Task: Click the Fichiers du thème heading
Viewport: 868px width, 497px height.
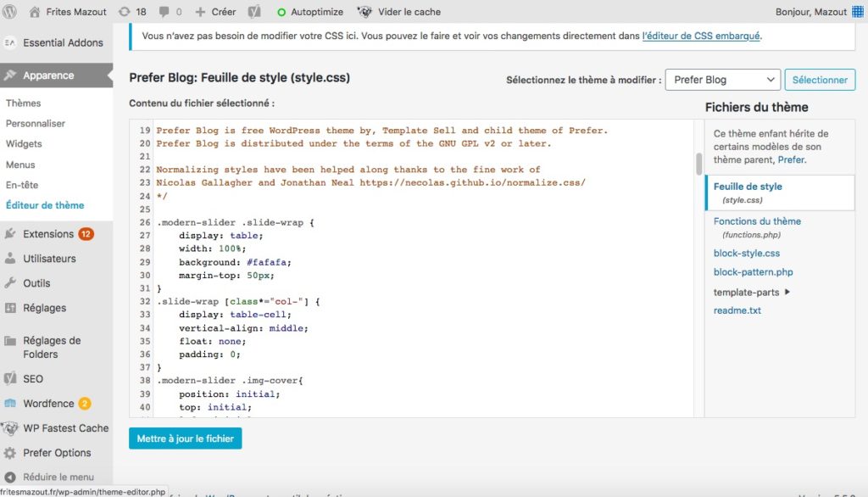Action: click(x=757, y=107)
